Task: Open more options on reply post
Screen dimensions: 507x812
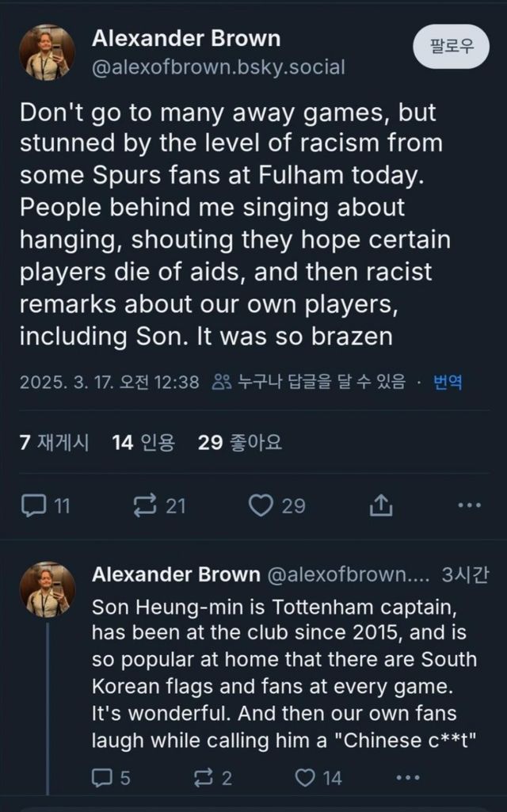Action: tap(407, 778)
